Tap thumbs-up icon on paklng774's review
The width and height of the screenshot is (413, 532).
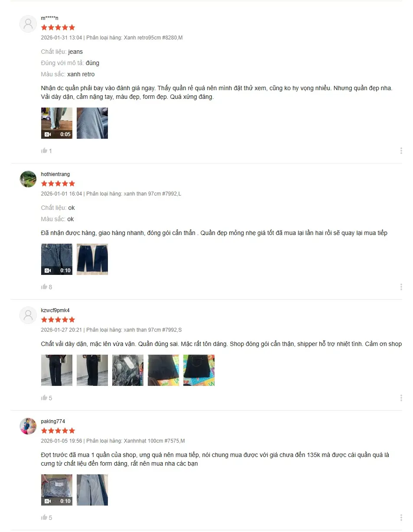[44, 518]
